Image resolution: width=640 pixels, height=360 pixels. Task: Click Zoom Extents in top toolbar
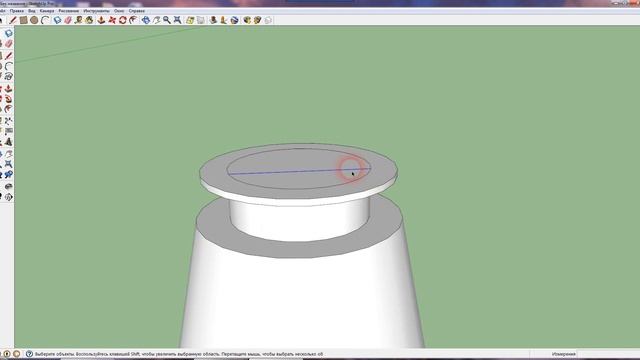click(178, 20)
